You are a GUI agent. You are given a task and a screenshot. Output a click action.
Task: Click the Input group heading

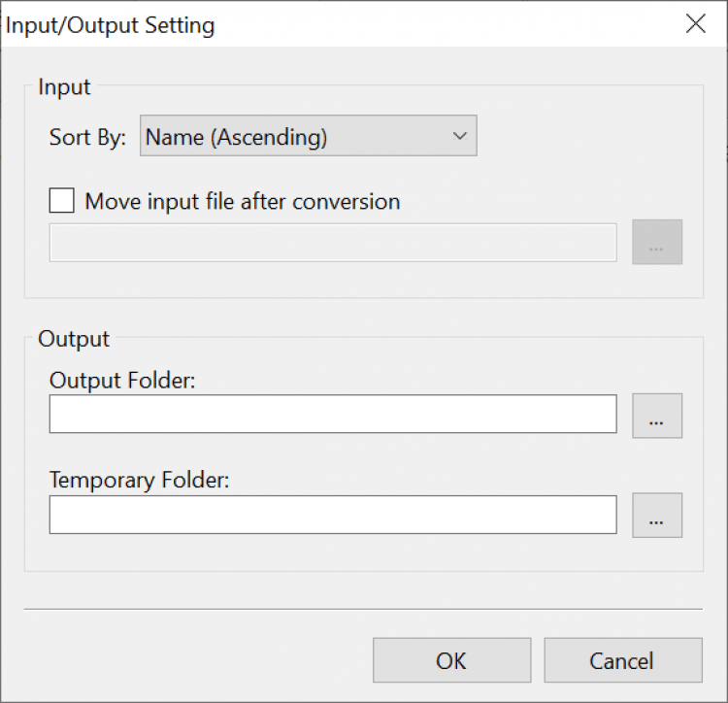64,86
